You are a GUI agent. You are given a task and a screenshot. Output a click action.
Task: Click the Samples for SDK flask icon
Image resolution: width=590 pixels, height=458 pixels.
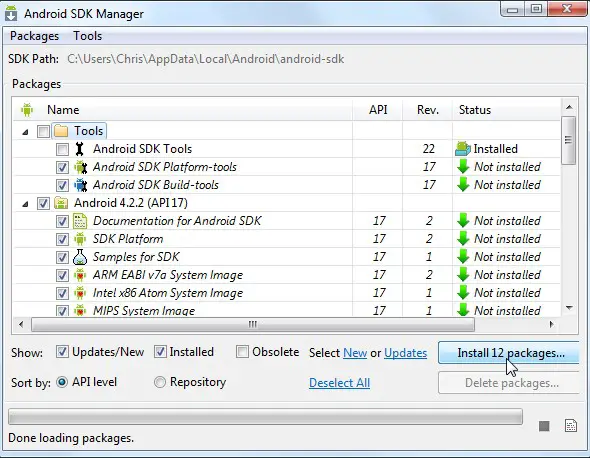(x=80, y=257)
